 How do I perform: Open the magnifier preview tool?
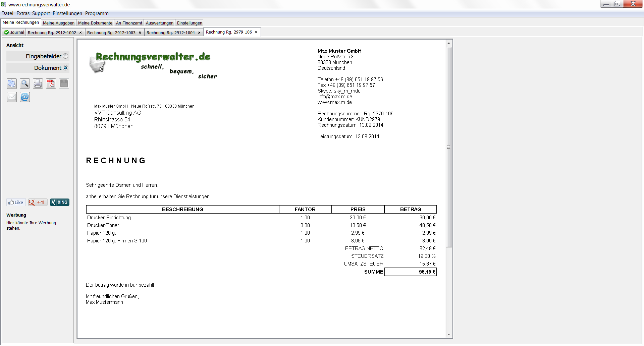[x=25, y=83]
